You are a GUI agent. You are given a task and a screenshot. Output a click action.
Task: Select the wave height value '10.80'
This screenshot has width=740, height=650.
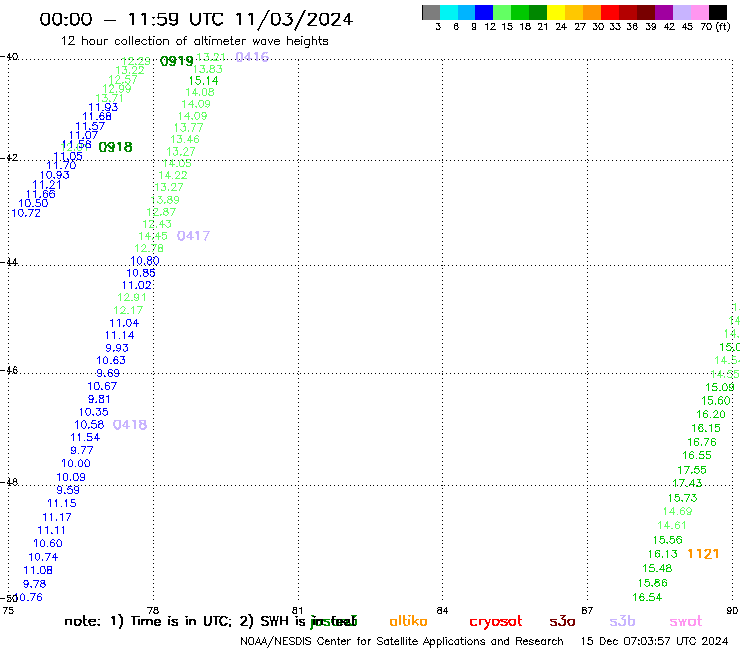(x=144, y=261)
